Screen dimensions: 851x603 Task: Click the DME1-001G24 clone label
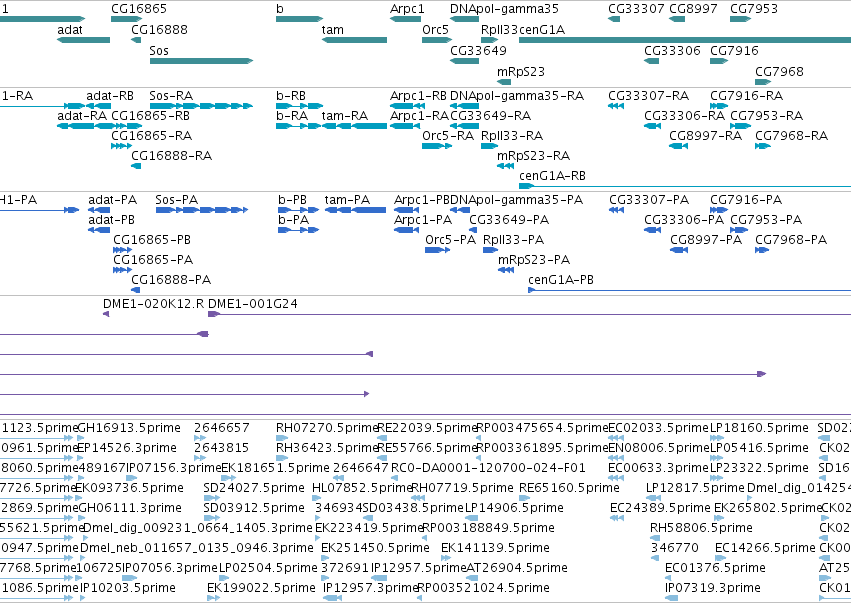[253, 304]
